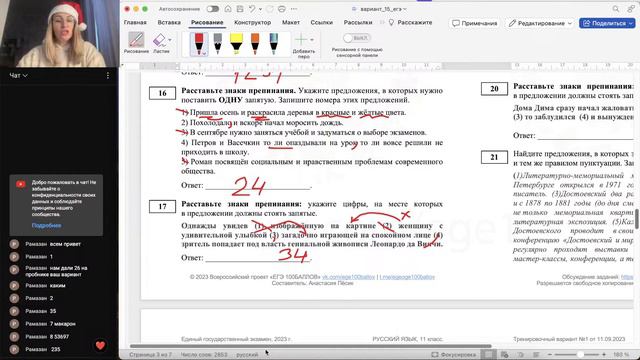The height and width of the screenshot is (360, 640).
Task: Click the question number box 17
Action: pyautogui.click(x=162, y=207)
